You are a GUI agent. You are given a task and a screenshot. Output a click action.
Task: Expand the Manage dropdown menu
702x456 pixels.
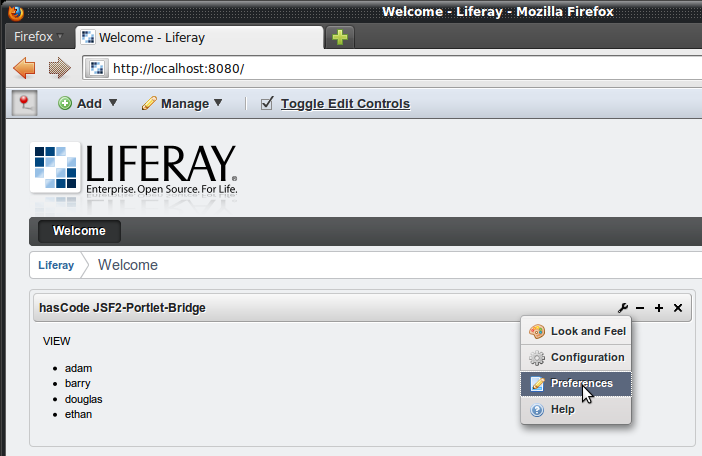[182, 103]
